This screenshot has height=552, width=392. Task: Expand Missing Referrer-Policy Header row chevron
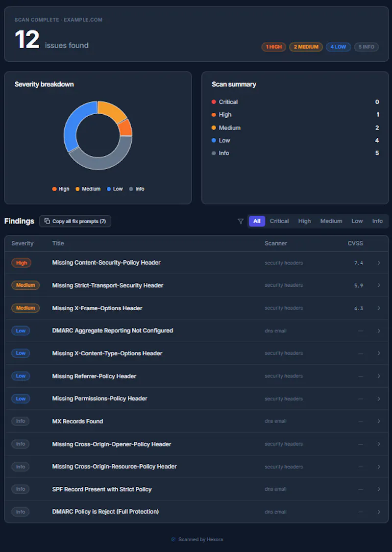(x=379, y=376)
